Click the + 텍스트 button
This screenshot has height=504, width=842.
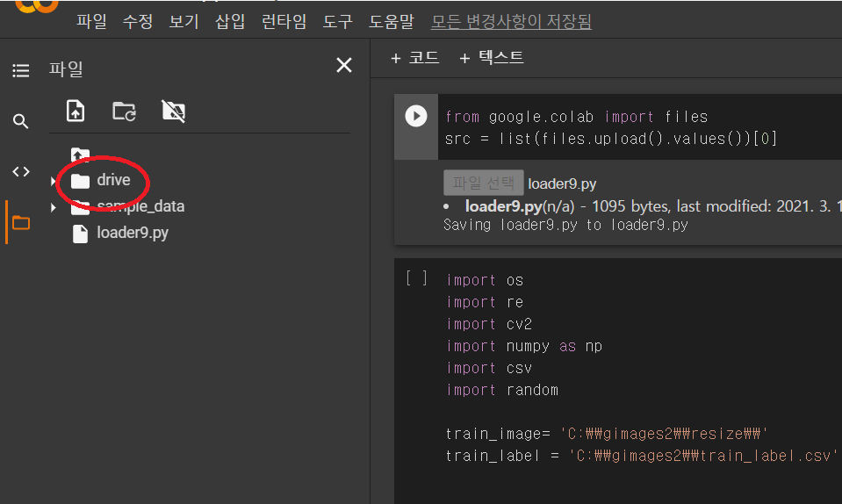tap(492, 58)
